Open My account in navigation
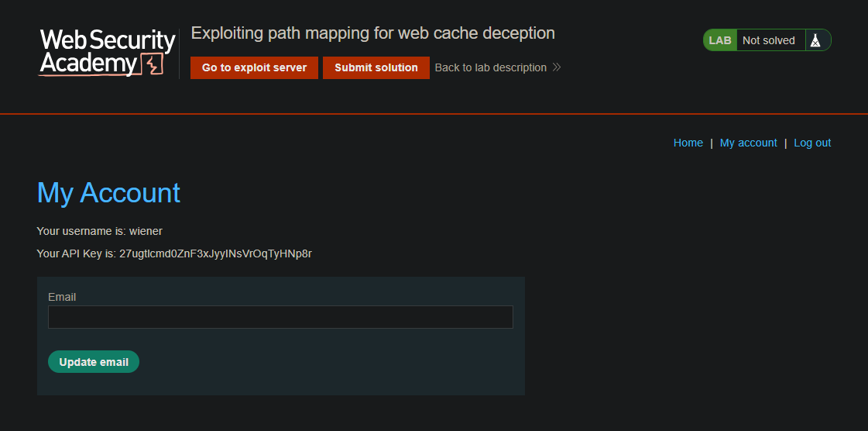 coord(749,143)
